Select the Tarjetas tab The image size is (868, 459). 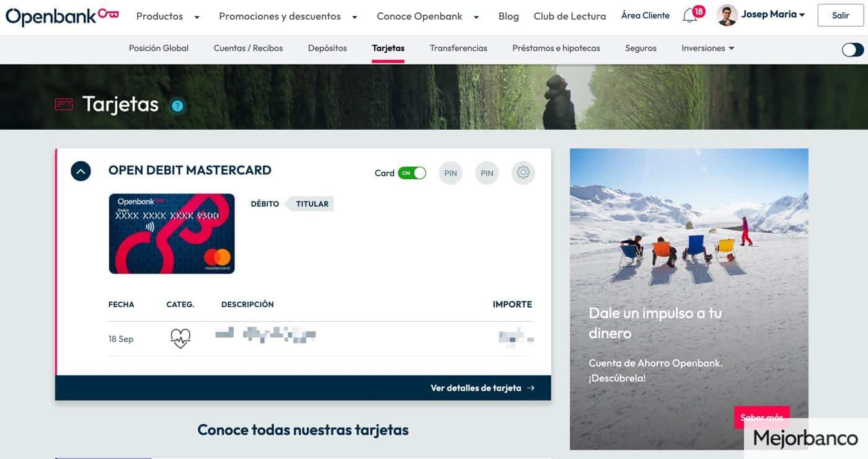(388, 48)
